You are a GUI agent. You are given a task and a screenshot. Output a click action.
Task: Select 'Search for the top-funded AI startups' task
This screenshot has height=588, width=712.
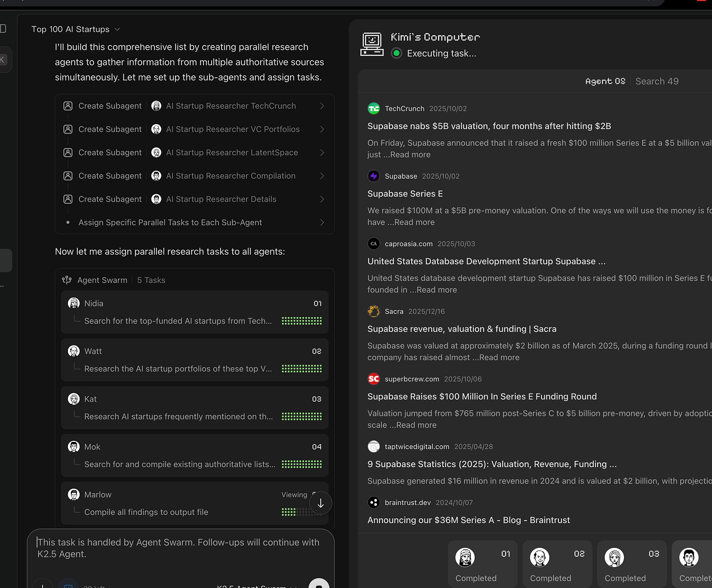tap(178, 321)
